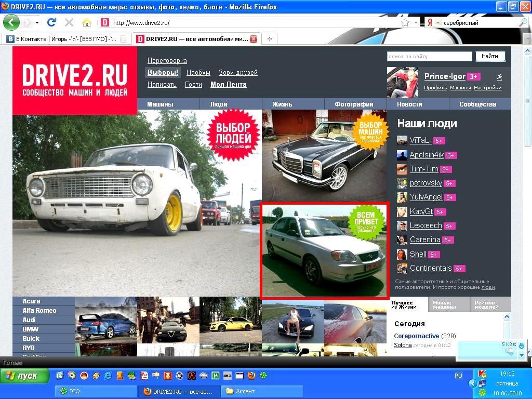This screenshot has height=399, width=532.
Task: Click the ViTaL- user avatar
Action: coord(402,140)
